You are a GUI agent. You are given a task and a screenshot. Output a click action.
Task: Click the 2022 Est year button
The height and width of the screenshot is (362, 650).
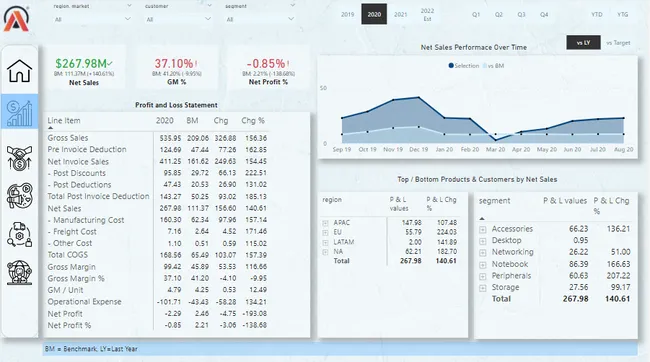(x=427, y=15)
